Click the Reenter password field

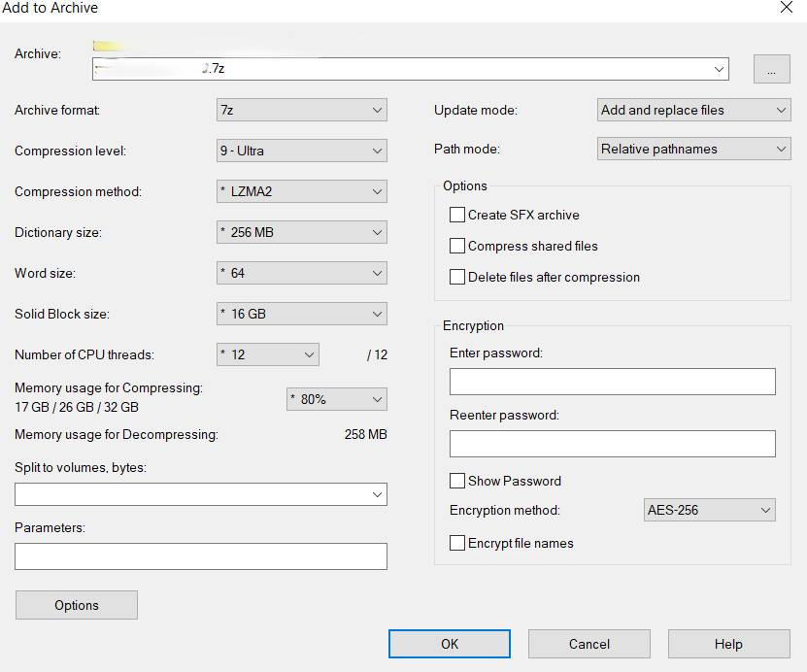pyautogui.click(x=613, y=444)
